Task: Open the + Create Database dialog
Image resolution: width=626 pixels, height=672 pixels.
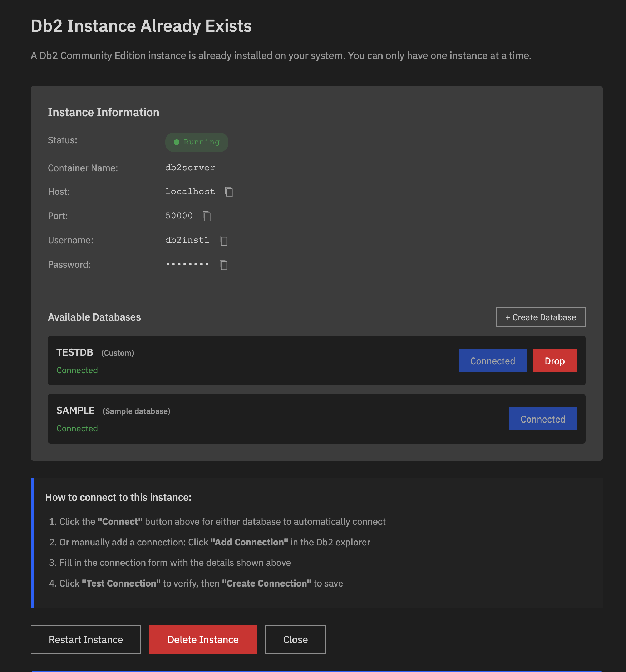Action: (540, 317)
